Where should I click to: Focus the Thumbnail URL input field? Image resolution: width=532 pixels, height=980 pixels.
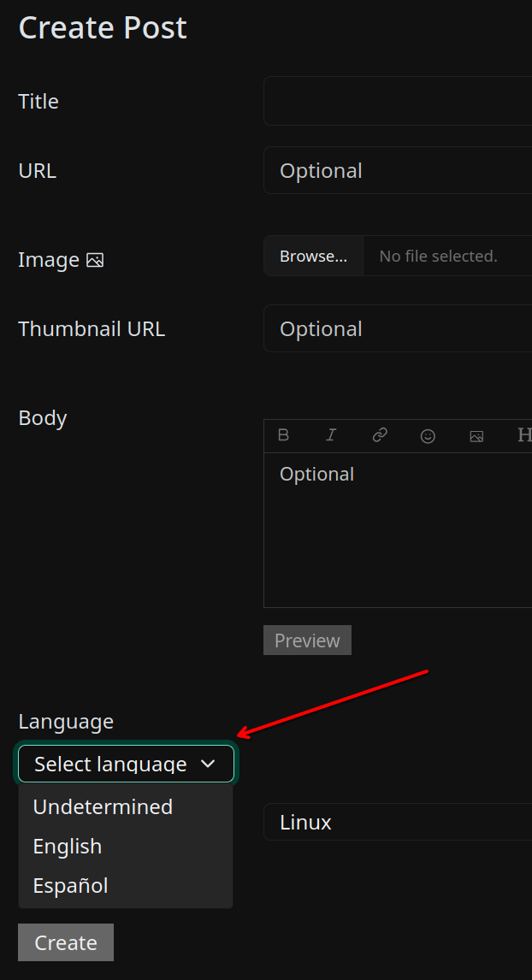[398, 328]
